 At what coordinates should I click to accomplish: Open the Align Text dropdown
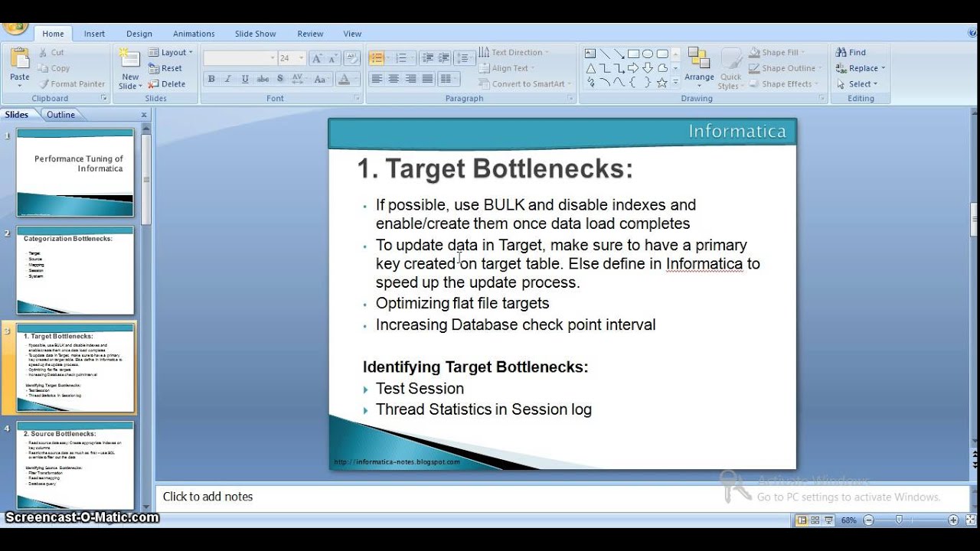click(507, 68)
